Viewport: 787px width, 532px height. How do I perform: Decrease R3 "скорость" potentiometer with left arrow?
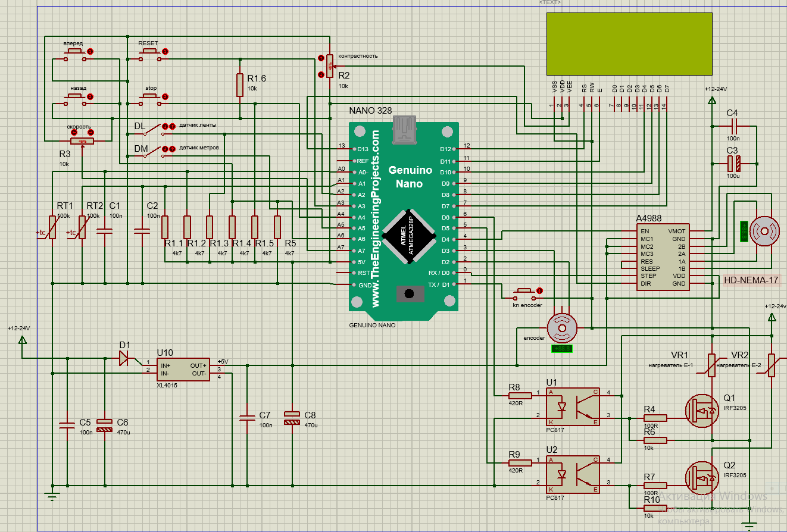(74, 133)
